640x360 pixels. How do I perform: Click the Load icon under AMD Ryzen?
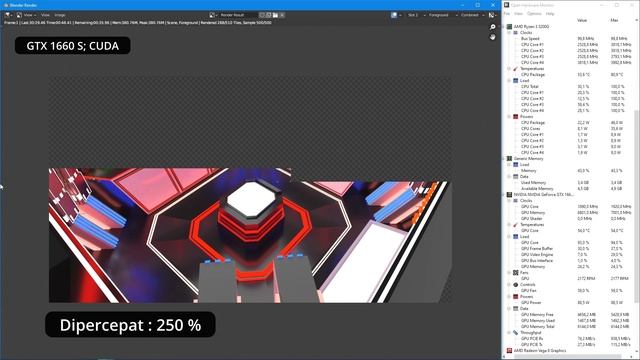[516, 80]
